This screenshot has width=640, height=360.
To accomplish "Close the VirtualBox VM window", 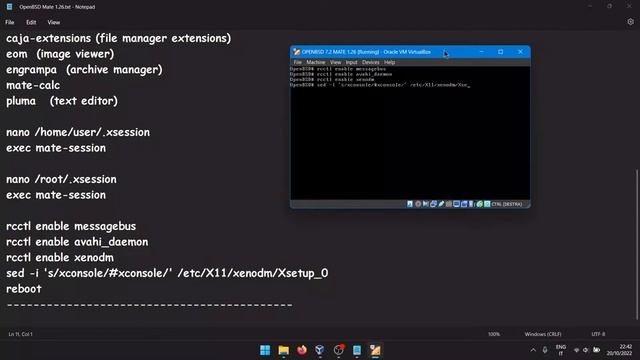I will pyautogui.click(x=520, y=52).
